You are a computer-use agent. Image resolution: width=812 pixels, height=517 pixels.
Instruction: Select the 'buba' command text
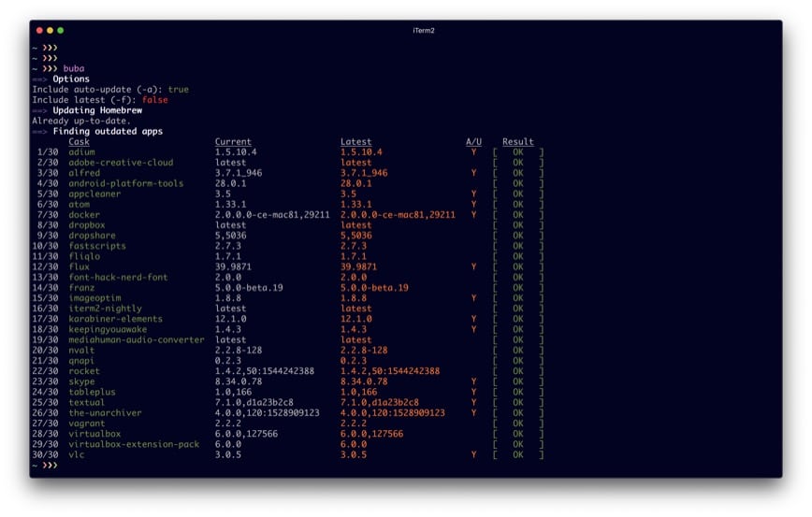click(74, 68)
